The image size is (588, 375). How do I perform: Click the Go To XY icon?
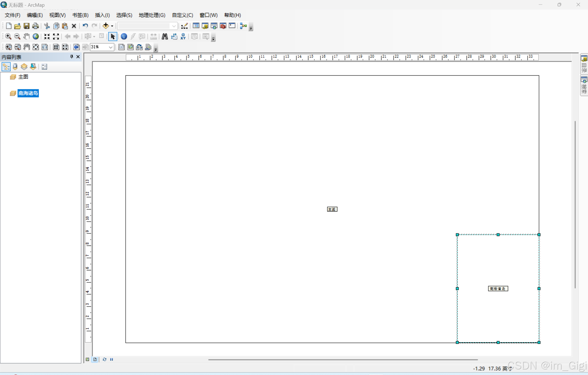coord(183,36)
